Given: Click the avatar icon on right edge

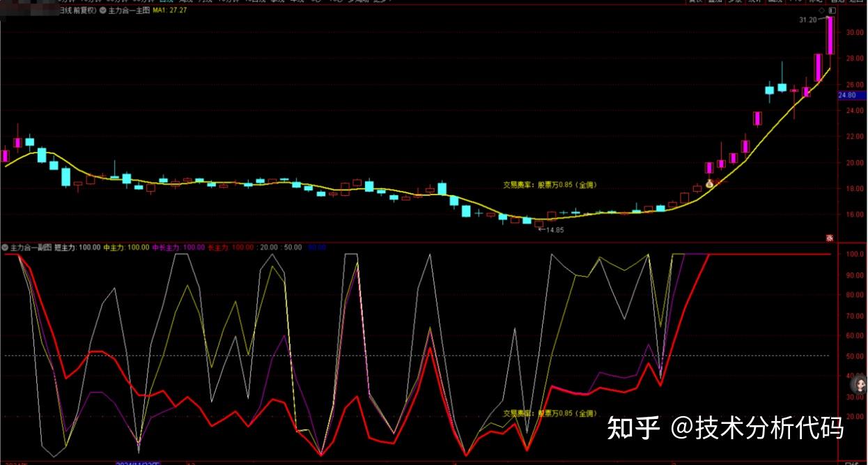Looking at the screenshot, I should pyautogui.click(x=858, y=383).
